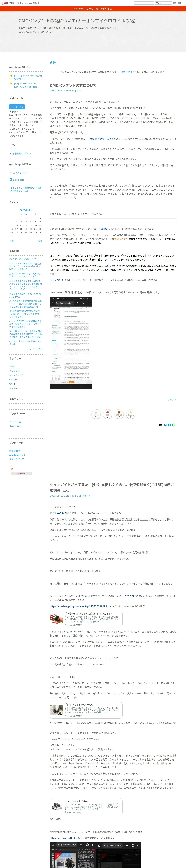Open the @goo_blog link
186x868 pixels.
pyautogui.click(x=19, y=180)
